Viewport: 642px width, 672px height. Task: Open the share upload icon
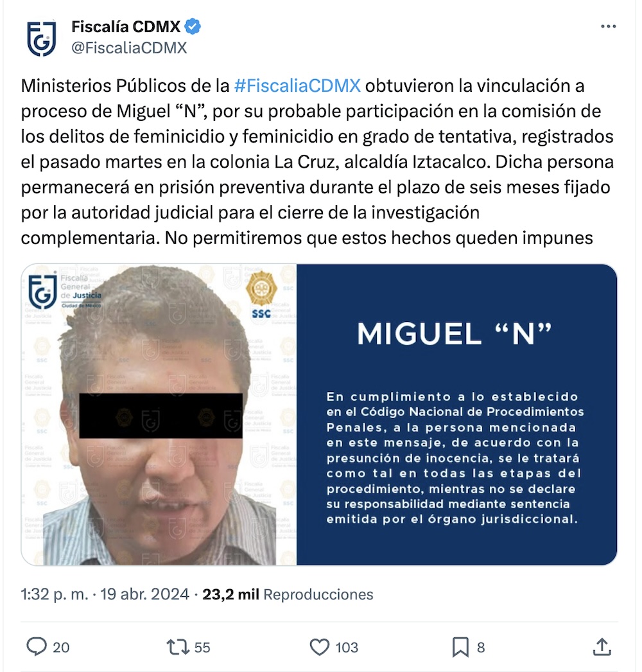coord(602,647)
